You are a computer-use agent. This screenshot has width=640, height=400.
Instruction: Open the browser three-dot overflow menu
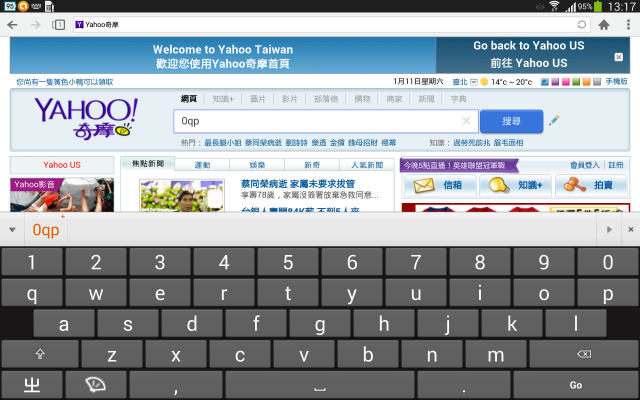pyautogui.click(x=628, y=25)
